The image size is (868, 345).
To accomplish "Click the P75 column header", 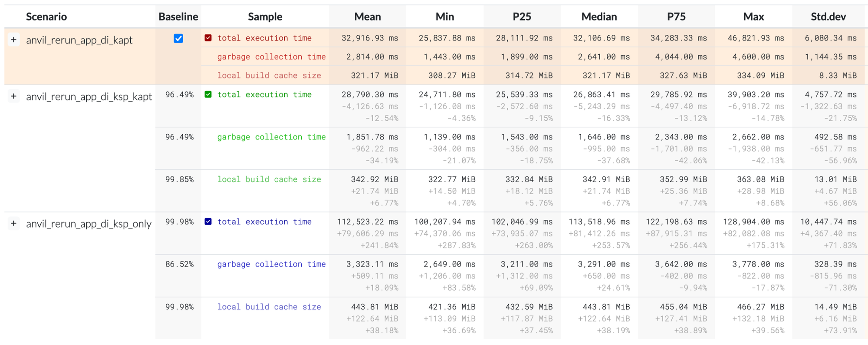I will tap(676, 17).
